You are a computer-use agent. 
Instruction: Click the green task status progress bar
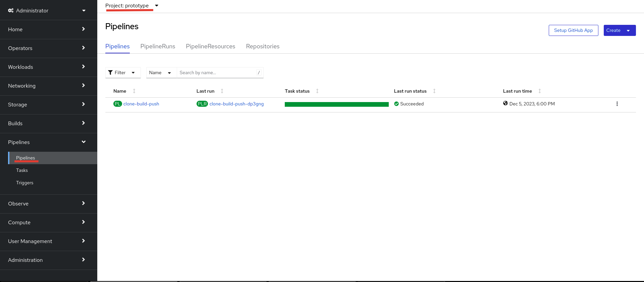[336, 104]
